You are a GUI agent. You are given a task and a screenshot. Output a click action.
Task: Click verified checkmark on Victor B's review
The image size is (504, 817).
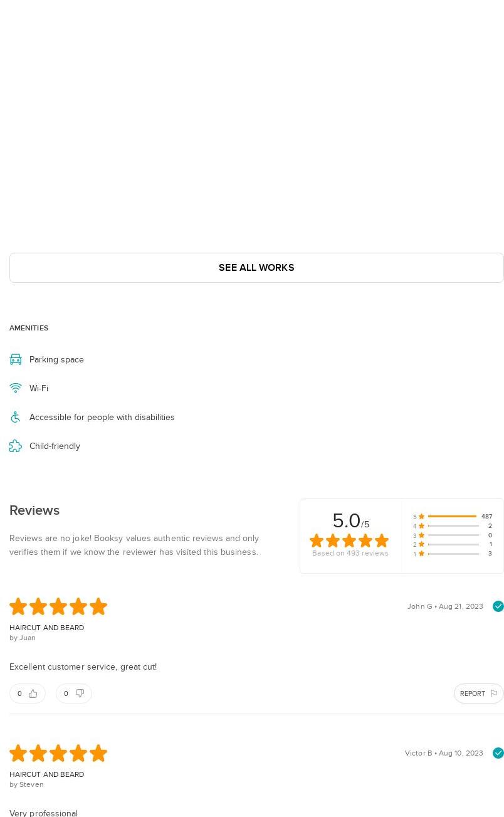point(498,753)
